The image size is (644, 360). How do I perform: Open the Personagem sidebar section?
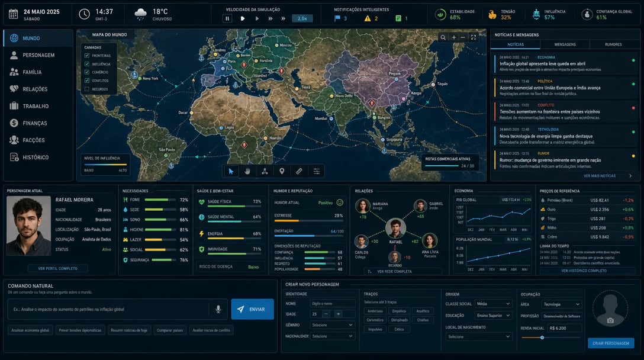[x=38, y=55]
